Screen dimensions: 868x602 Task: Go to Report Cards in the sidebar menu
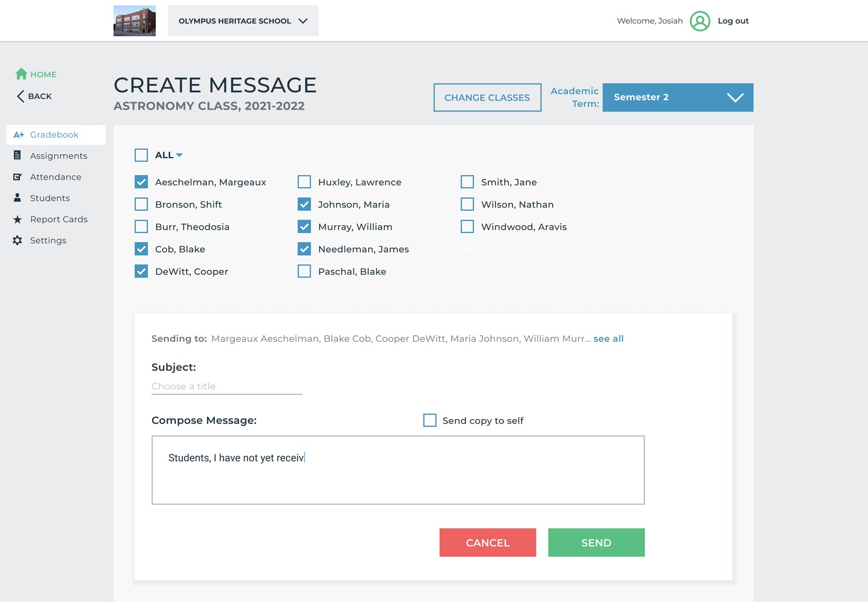tap(59, 219)
